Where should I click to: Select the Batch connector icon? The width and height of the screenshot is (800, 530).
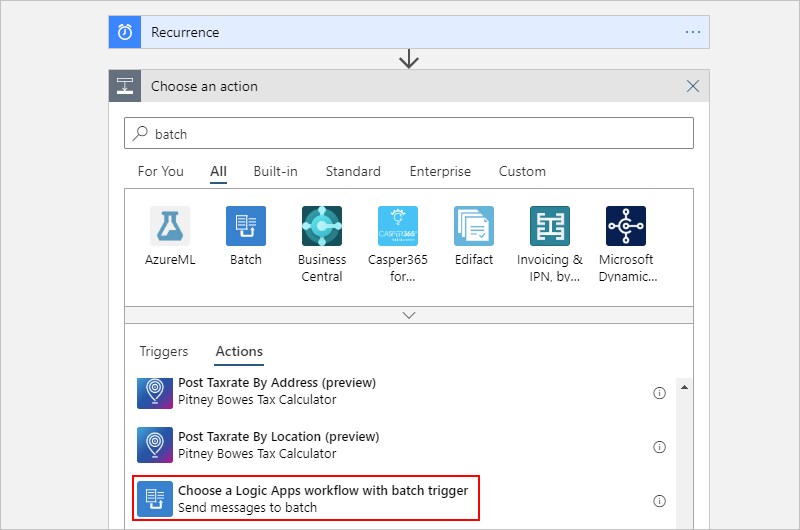pos(246,226)
